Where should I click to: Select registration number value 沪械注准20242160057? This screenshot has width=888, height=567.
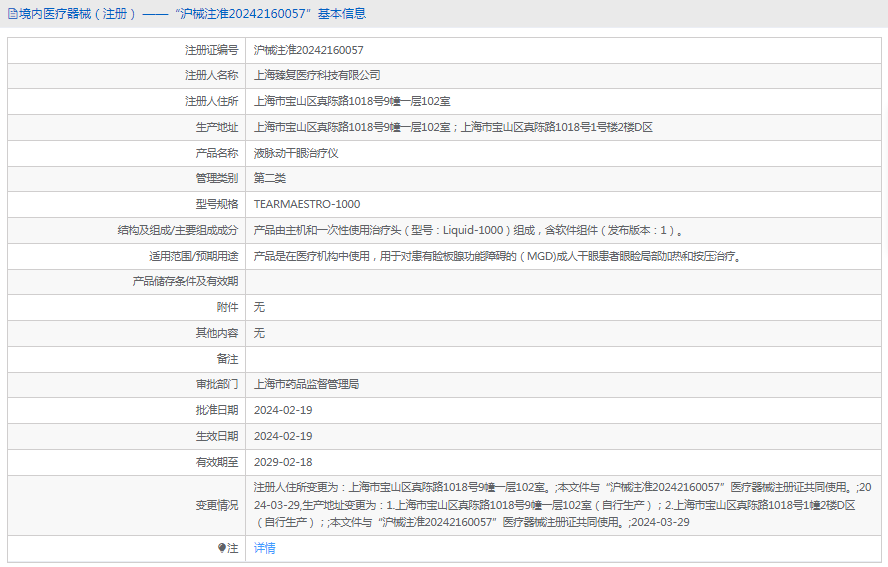tap(308, 50)
